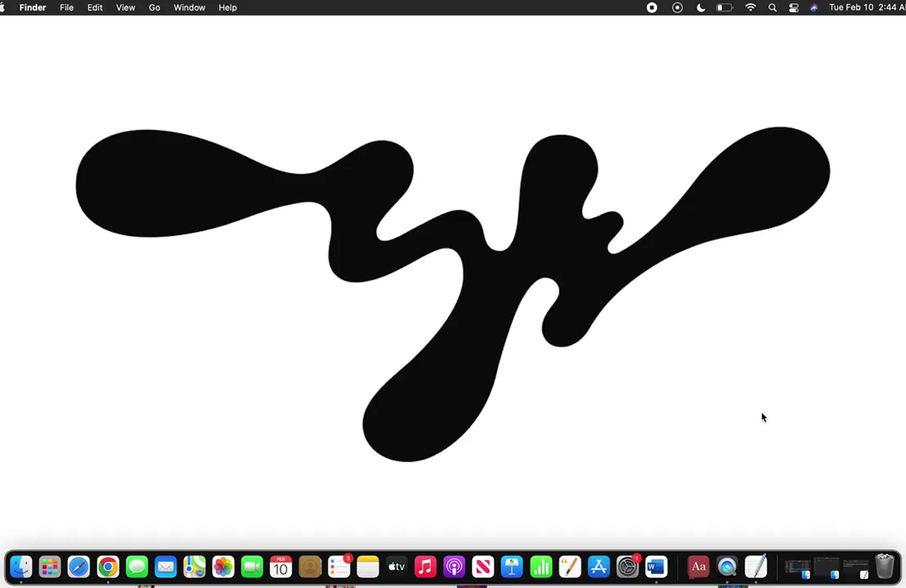Click the Wi-Fi status icon
Image resolution: width=906 pixels, height=588 pixels.
click(x=750, y=8)
